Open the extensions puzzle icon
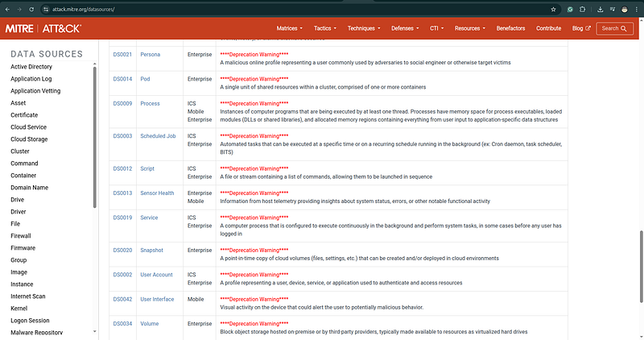Screen dimensions: 644x340 pyautogui.click(x=582, y=9)
